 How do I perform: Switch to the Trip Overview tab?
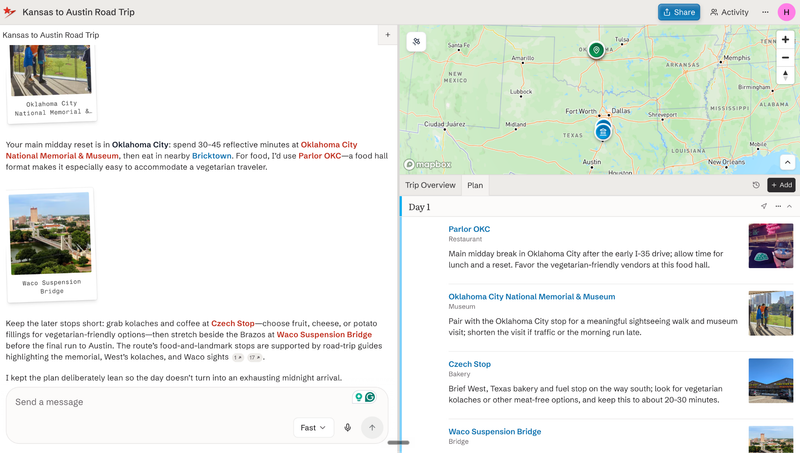pos(430,185)
